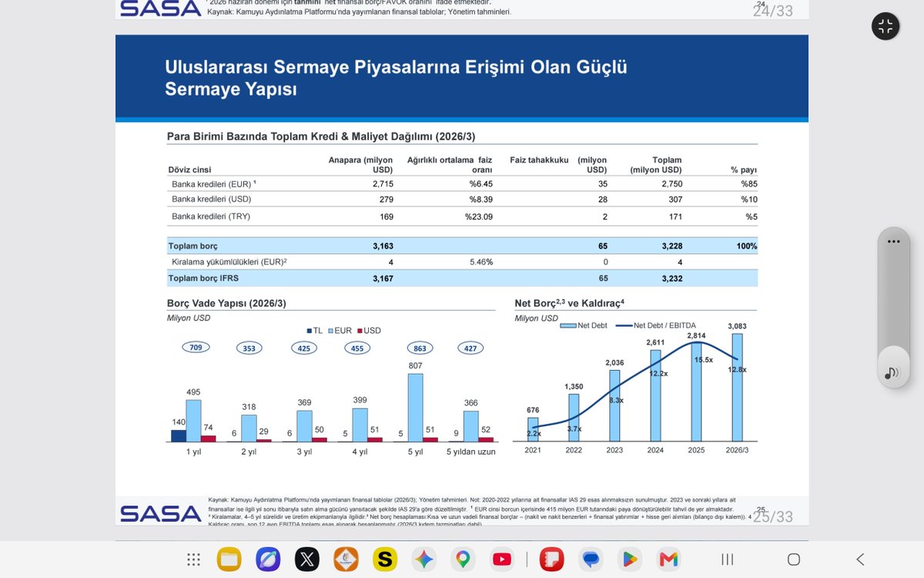Click the %85 share cell
Image resolution: width=924 pixels, height=578 pixels.
pyautogui.click(x=749, y=184)
